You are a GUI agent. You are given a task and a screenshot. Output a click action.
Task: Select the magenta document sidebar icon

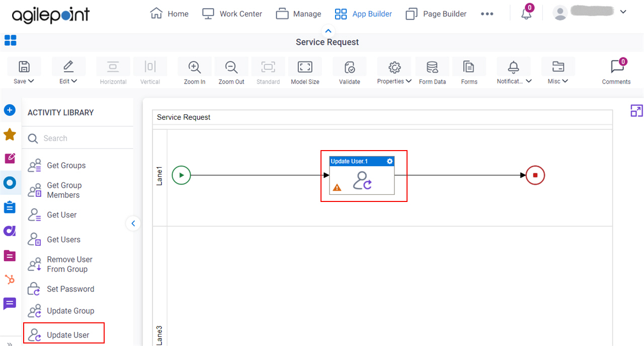(x=10, y=255)
